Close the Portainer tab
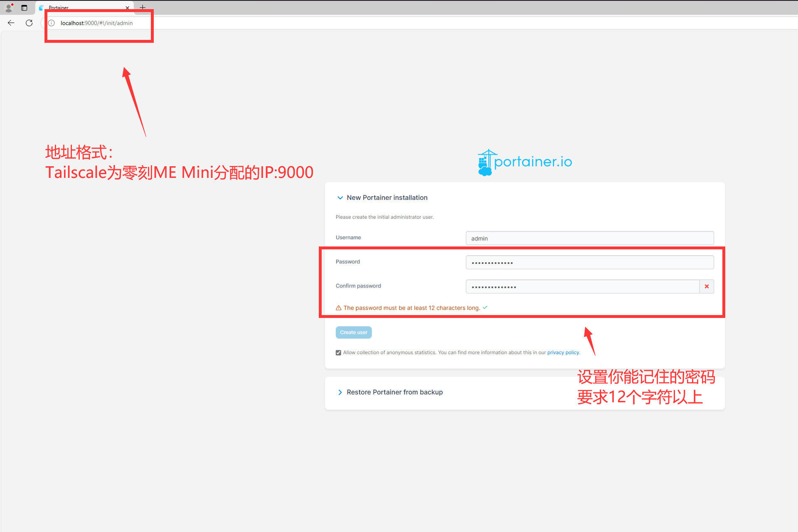 (x=127, y=8)
